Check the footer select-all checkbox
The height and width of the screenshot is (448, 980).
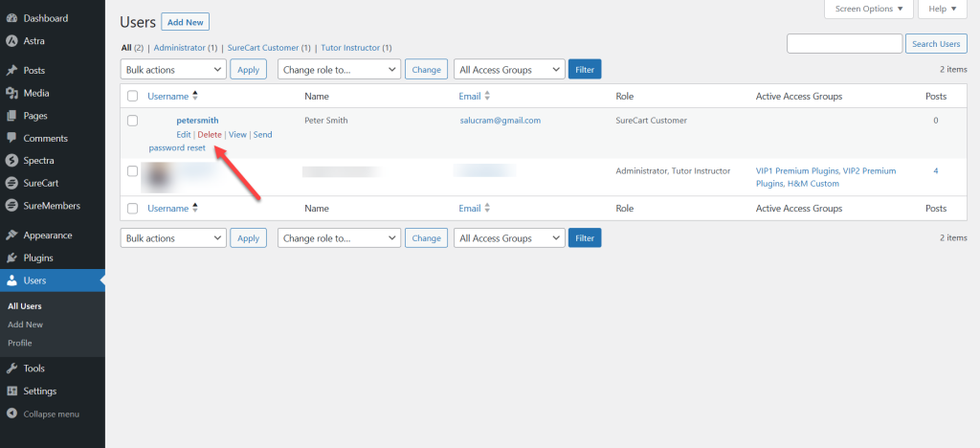click(132, 209)
